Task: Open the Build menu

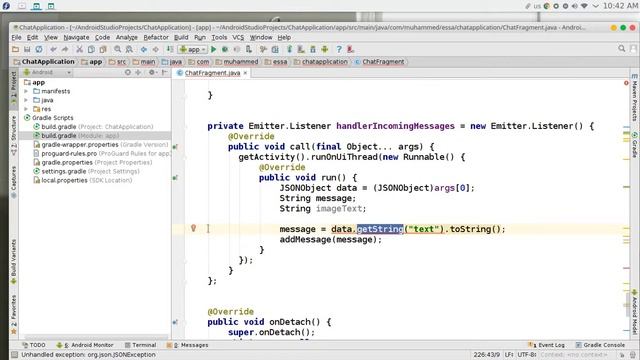Action: tap(181, 37)
